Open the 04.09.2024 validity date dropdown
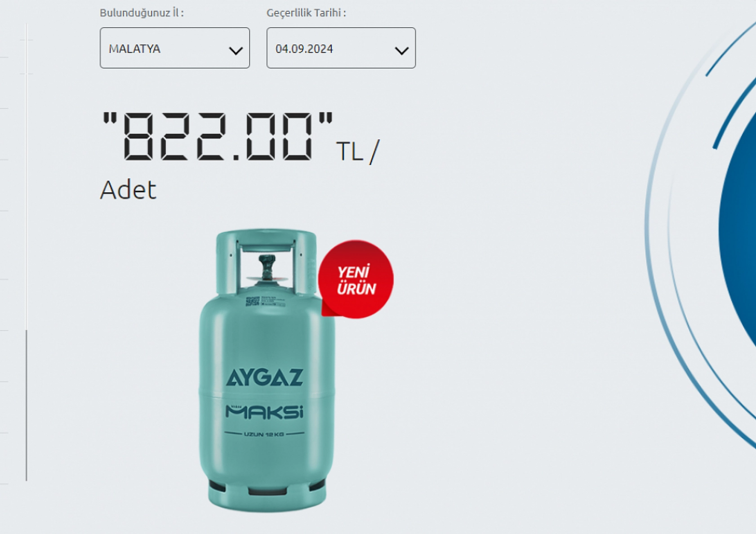The image size is (756, 534). (341, 48)
